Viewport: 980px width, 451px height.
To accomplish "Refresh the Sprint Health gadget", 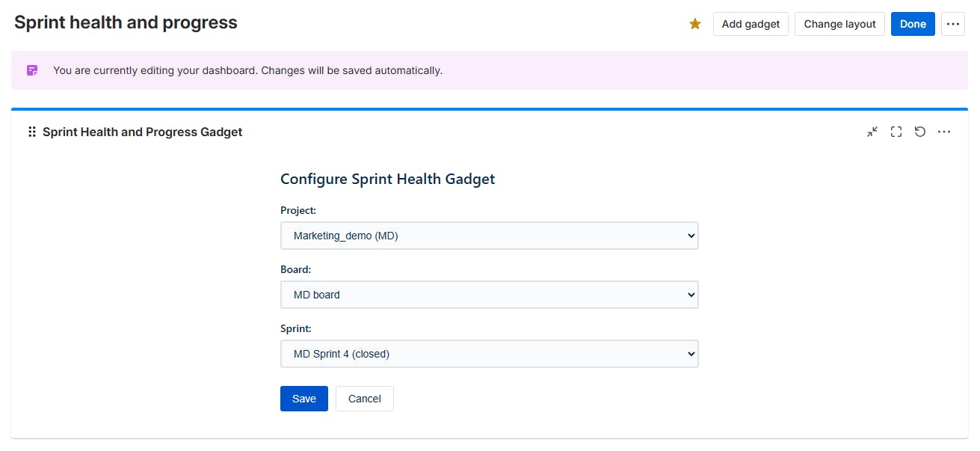I will [x=920, y=132].
